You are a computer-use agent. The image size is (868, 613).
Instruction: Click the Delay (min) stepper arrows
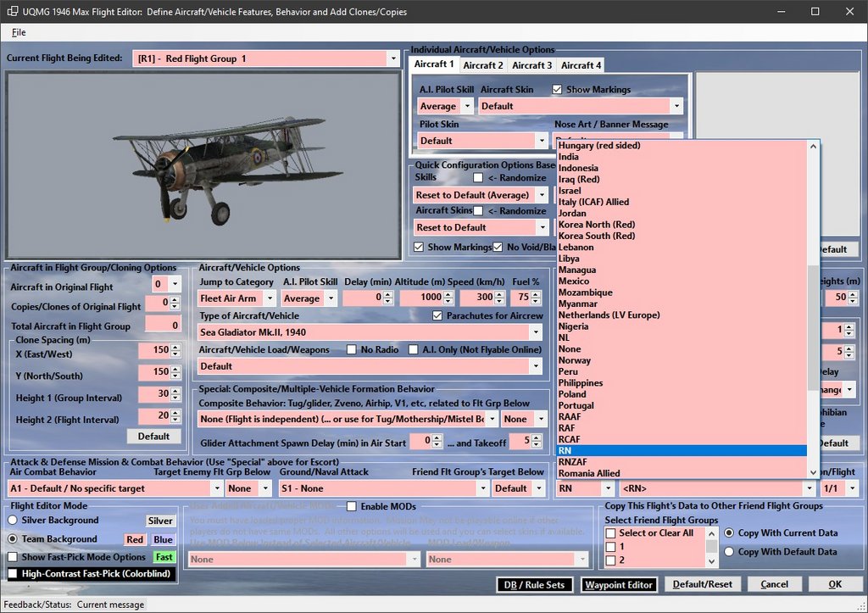388,298
